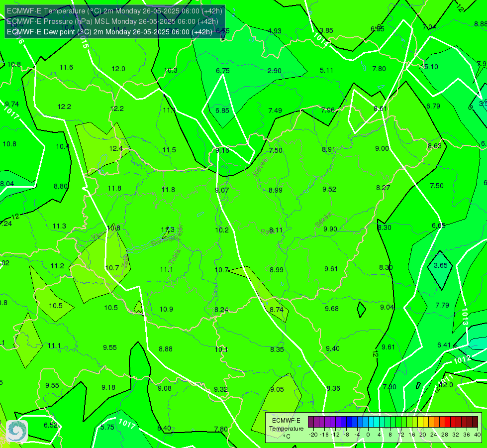Click the 8.91 temperature value
487x448 pixels.
(x=328, y=149)
